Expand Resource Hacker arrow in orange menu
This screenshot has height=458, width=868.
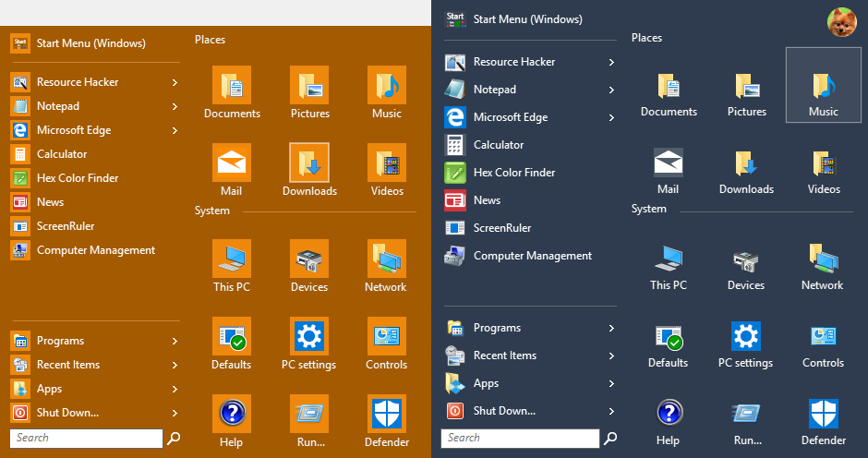click(175, 82)
